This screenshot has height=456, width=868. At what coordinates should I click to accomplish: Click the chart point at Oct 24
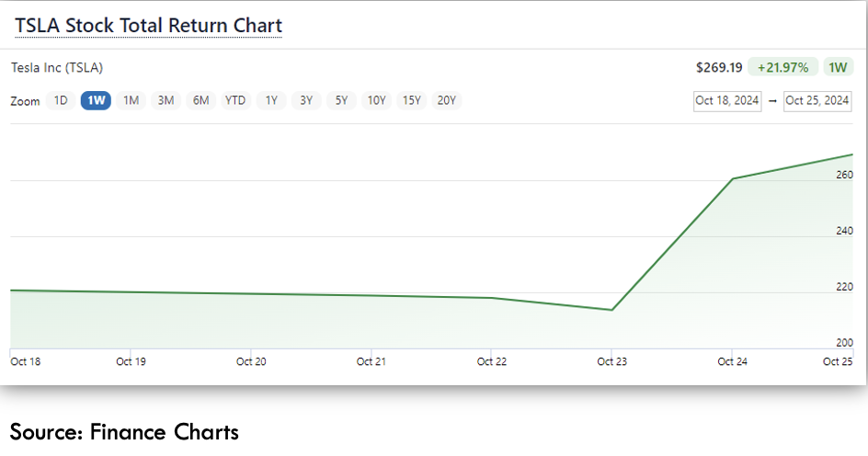pyautogui.click(x=732, y=178)
